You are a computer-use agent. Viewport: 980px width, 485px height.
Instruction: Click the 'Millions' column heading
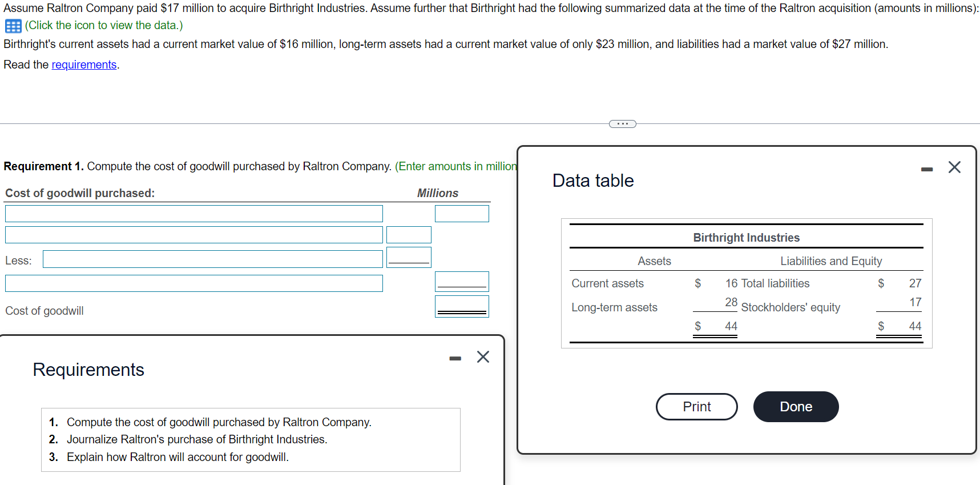[x=438, y=193]
